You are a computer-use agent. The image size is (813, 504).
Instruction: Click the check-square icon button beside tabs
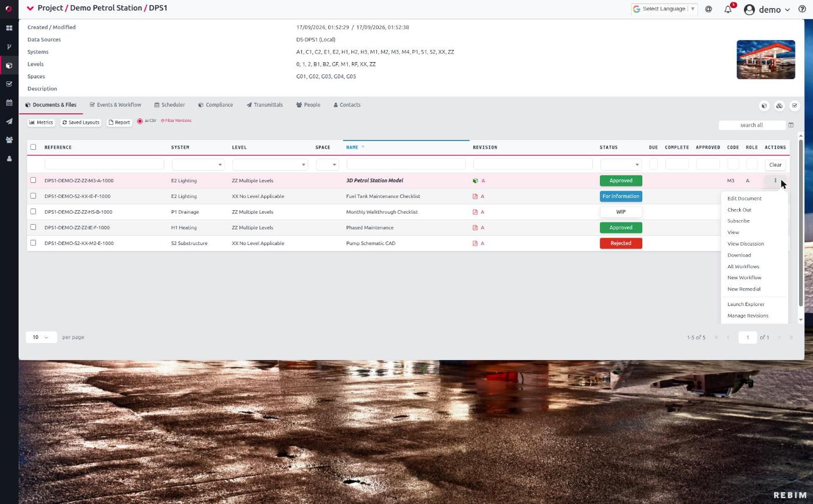tap(794, 106)
